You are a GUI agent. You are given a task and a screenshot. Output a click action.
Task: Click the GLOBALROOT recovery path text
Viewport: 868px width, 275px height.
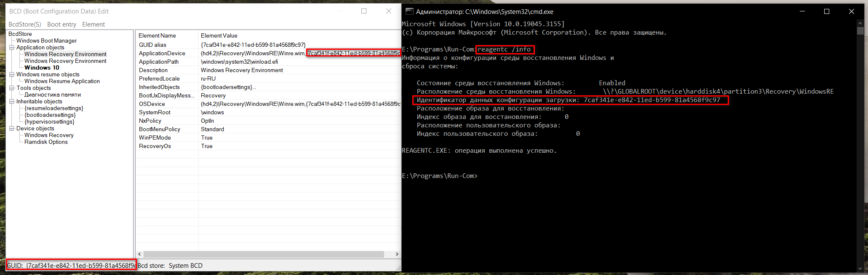[x=718, y=92]
